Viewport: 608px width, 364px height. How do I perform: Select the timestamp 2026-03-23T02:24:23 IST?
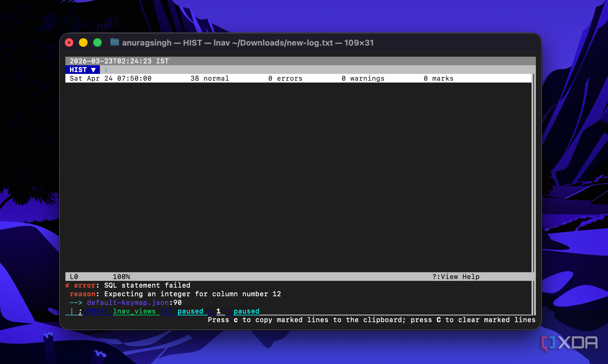coord(119,61)
